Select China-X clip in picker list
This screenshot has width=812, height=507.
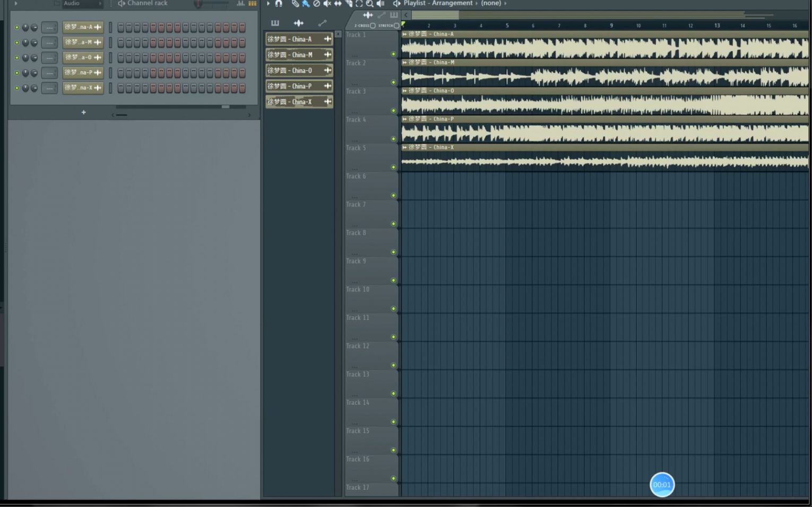coord(299,101)
